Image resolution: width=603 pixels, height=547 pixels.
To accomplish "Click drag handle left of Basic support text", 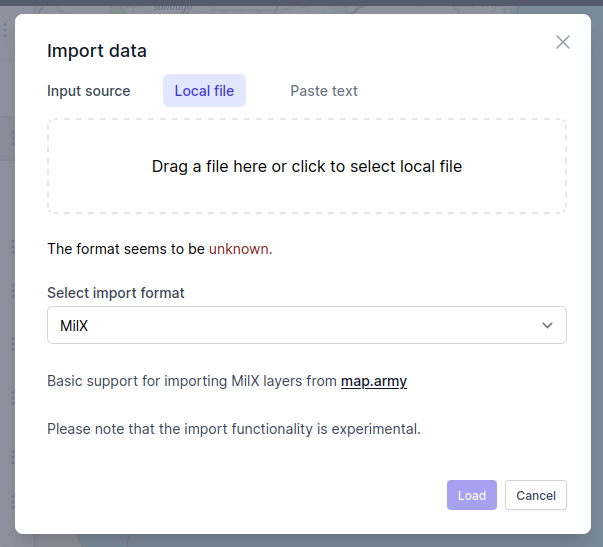I will pos(11,397).
